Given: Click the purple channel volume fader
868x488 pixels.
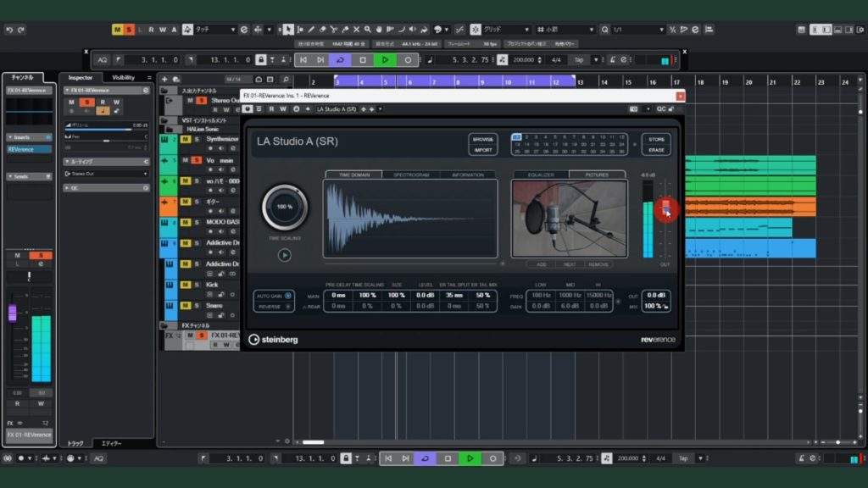Looking at the screenshot, I should tap(13, 313).
